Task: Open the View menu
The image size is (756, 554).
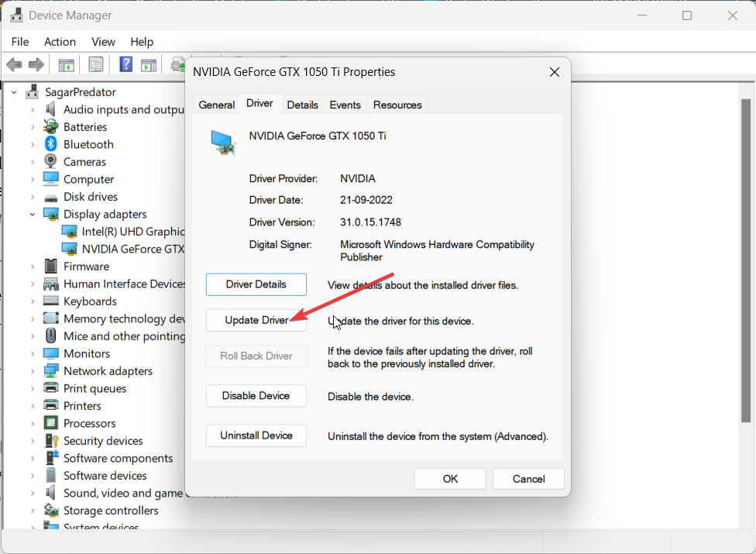Action: click(103, 42)
